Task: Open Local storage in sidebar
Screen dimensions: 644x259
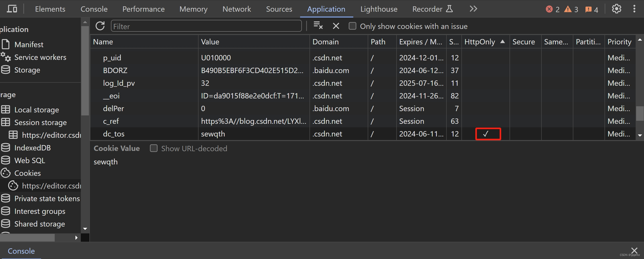Action: (x=36, y=110)
